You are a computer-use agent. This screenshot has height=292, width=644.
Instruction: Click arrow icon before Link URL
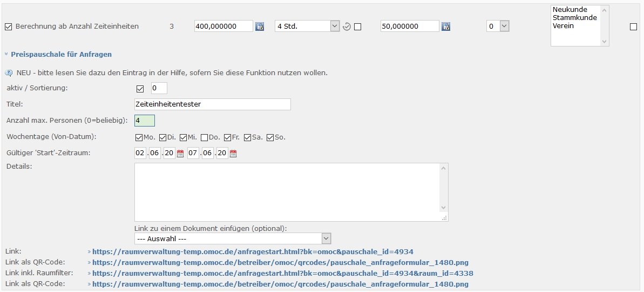pos(89,251)
